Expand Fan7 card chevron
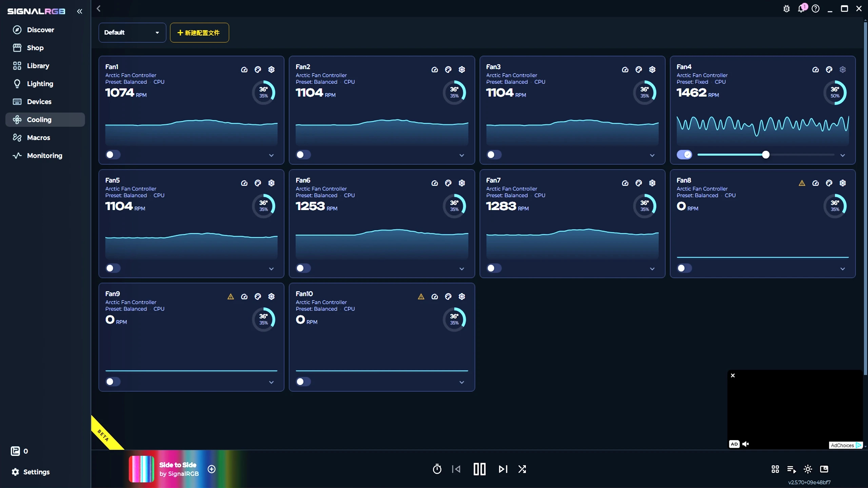 click(x=652, y=269)
